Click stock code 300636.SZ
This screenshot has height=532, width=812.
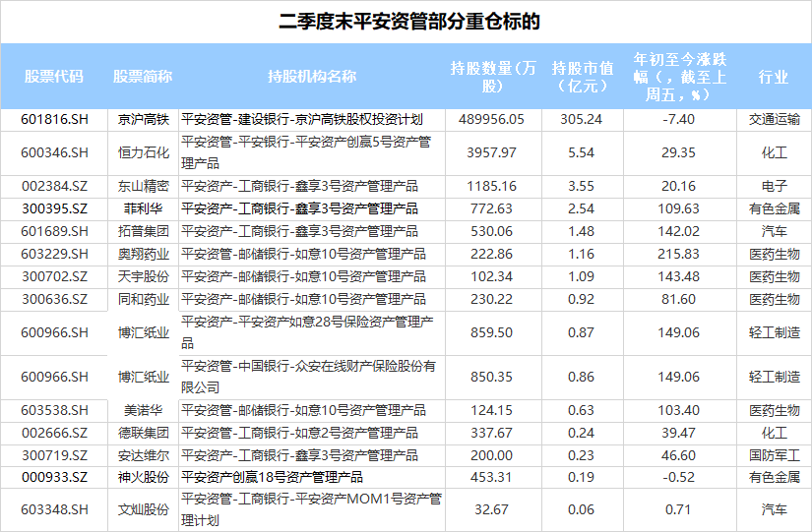point(54,300)
